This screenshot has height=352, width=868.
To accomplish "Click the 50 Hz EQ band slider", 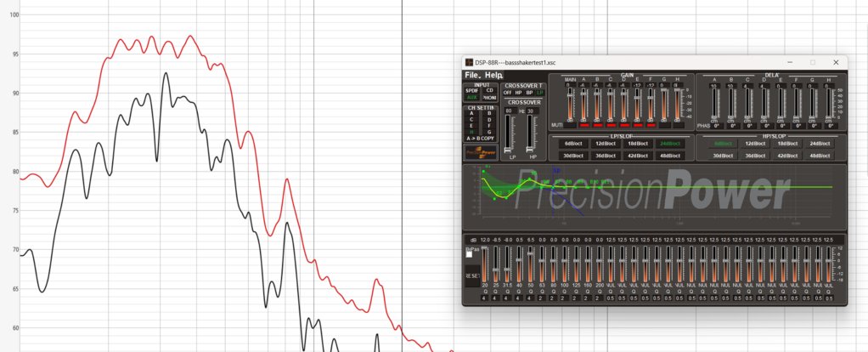I will 530,264.
